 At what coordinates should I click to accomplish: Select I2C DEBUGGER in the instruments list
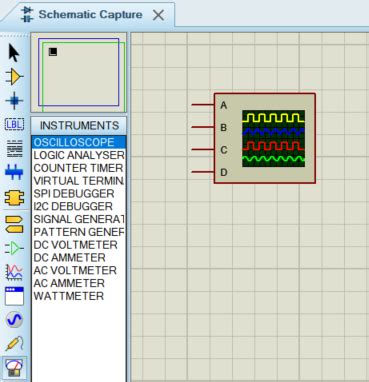pos(79,206)
